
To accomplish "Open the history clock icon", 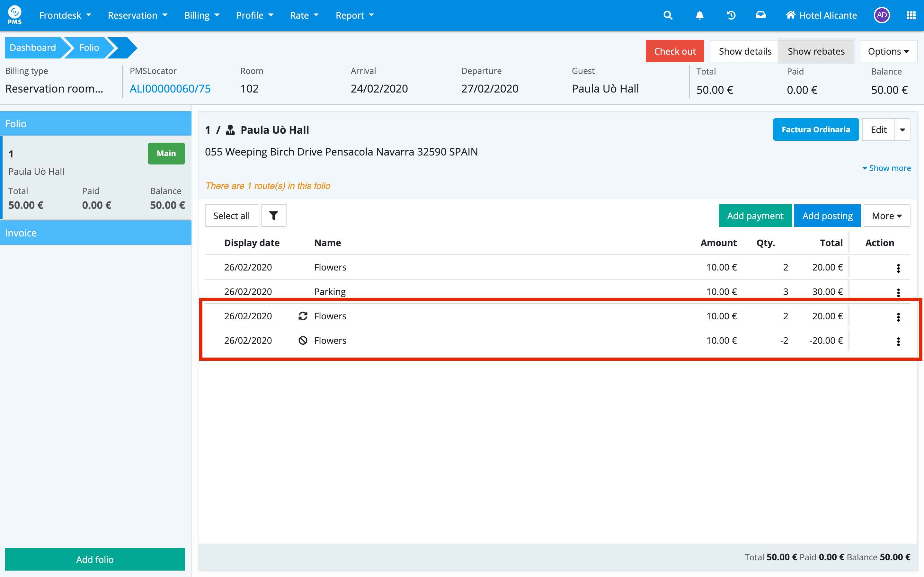I will (x=731, y=15).
